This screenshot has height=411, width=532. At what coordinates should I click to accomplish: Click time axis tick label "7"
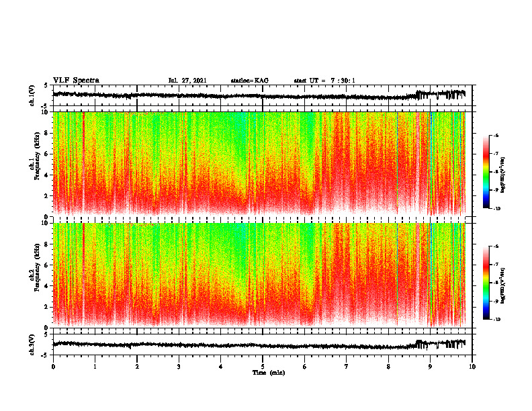point(347,367)
